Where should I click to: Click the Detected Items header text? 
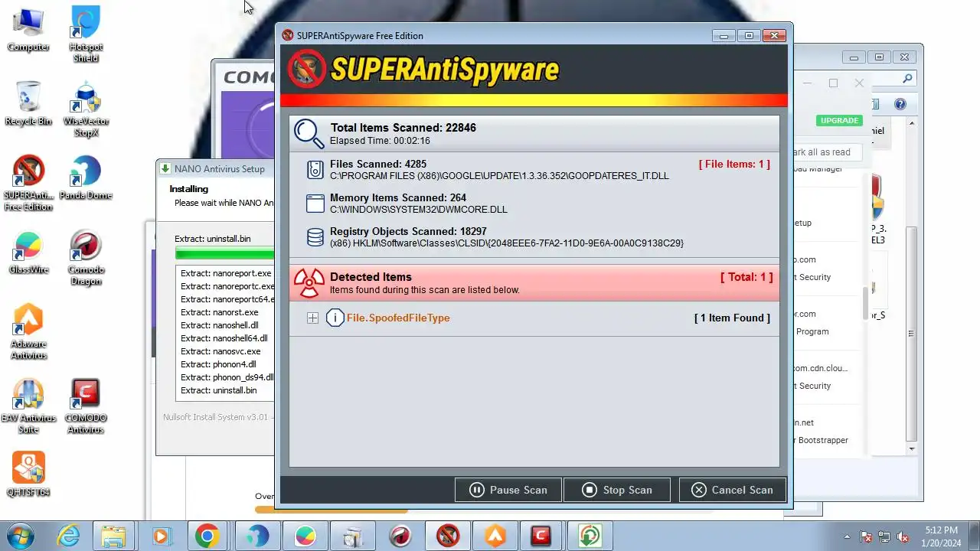(x=371, y=277)
